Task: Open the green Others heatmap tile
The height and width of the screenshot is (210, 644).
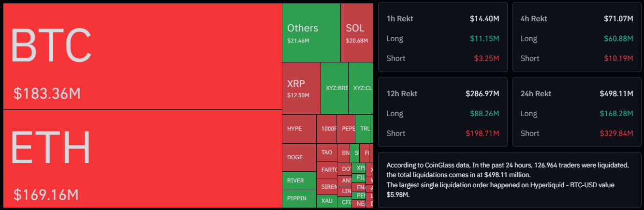Action: (x=311, y=33)
